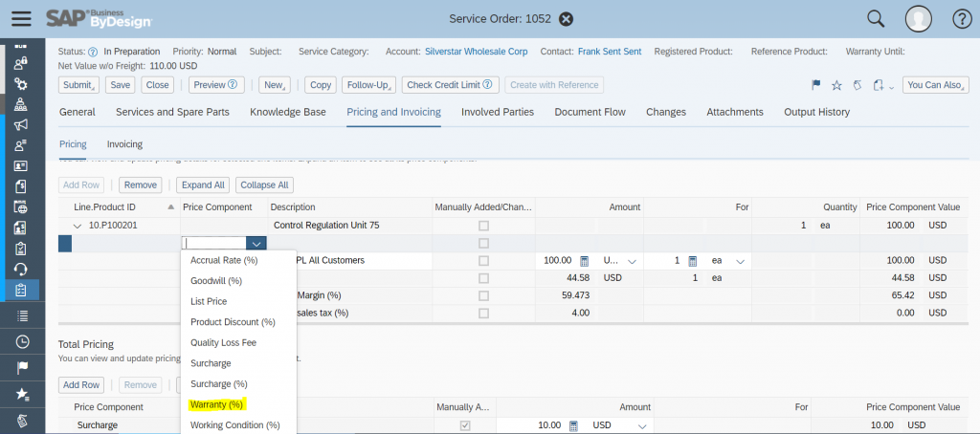This screenshot has width=980, height=434.
Task: Open the clock recent-items sidebar icon
Action: click(23, 341)
